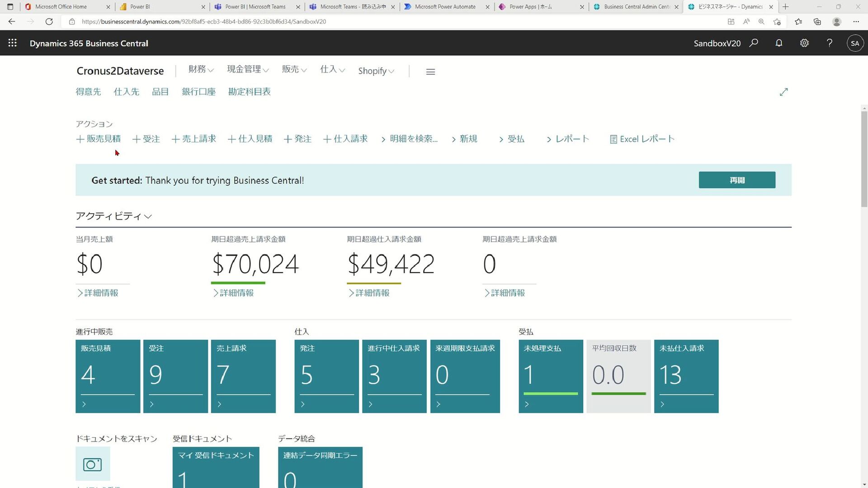This screenshot has width=868, height=488.
Task: Create a new 受注
Action: point(146,139)
